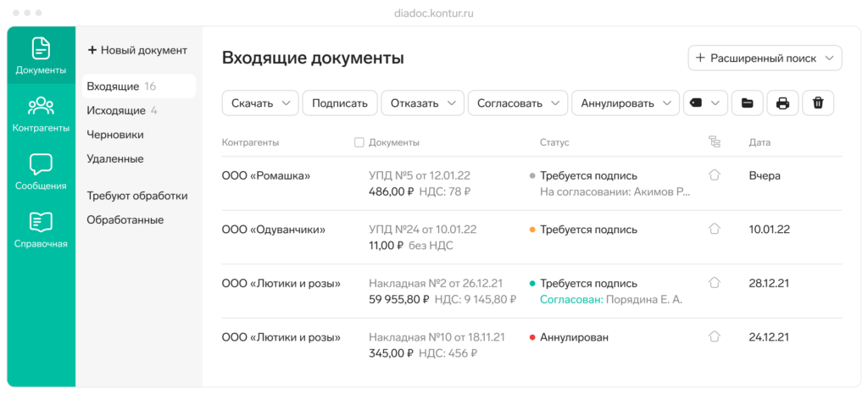Open the Документы section in sidebar
The width and height of the screenshot is (868, 394).
click(x=41, y=56)
